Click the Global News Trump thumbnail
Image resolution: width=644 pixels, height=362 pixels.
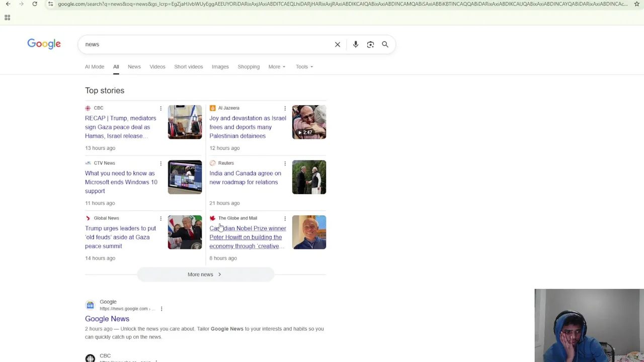pyautogui.click(x=185, y=232)
